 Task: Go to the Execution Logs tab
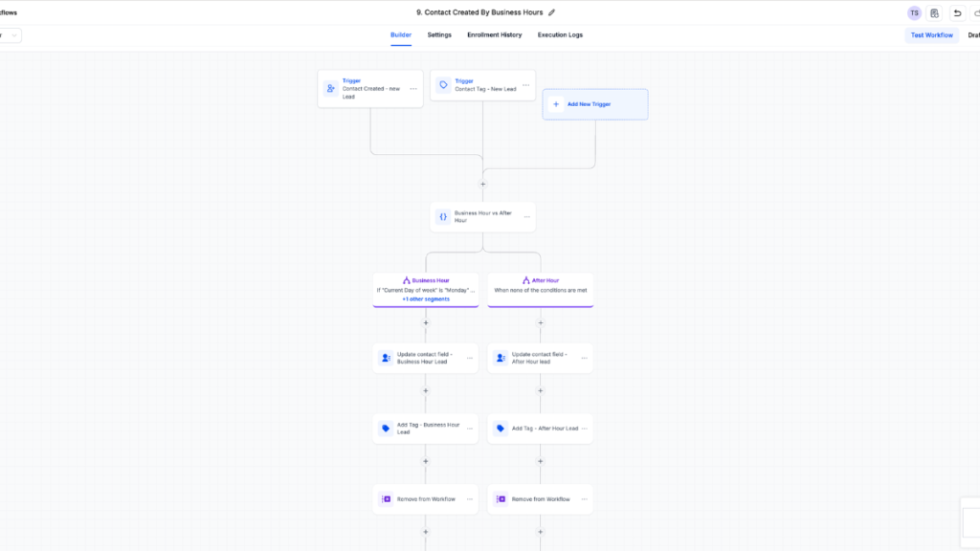coord(560,35)
